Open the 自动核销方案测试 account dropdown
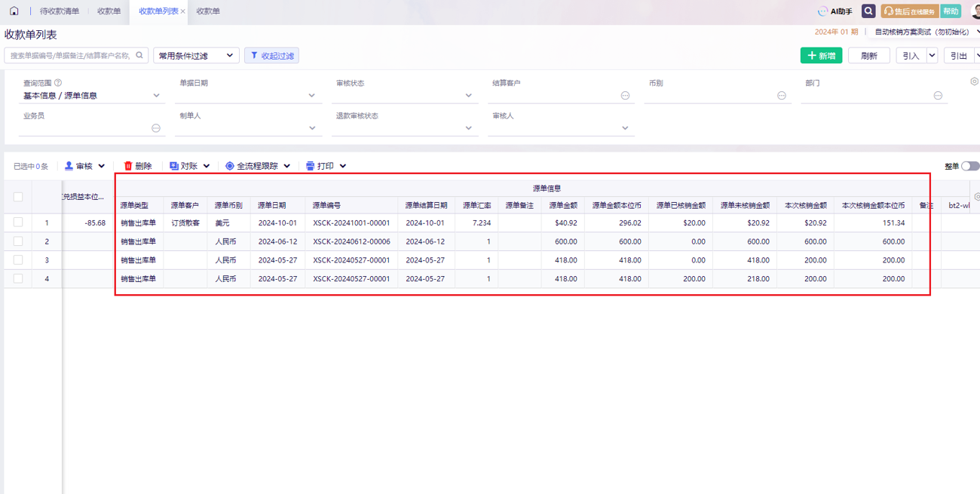980x494 pixels. (927, 32)
